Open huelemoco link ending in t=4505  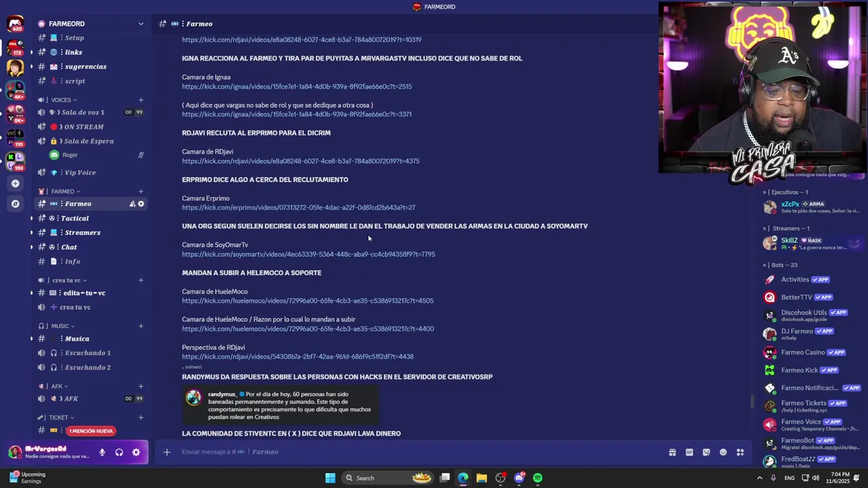[308, 301]
